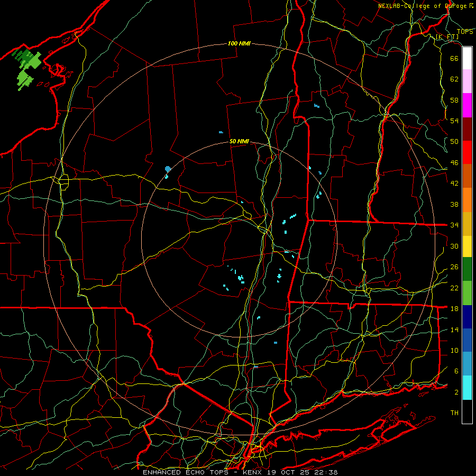Click the "54" legend value
476x476 pixels.
coord(454,121)
